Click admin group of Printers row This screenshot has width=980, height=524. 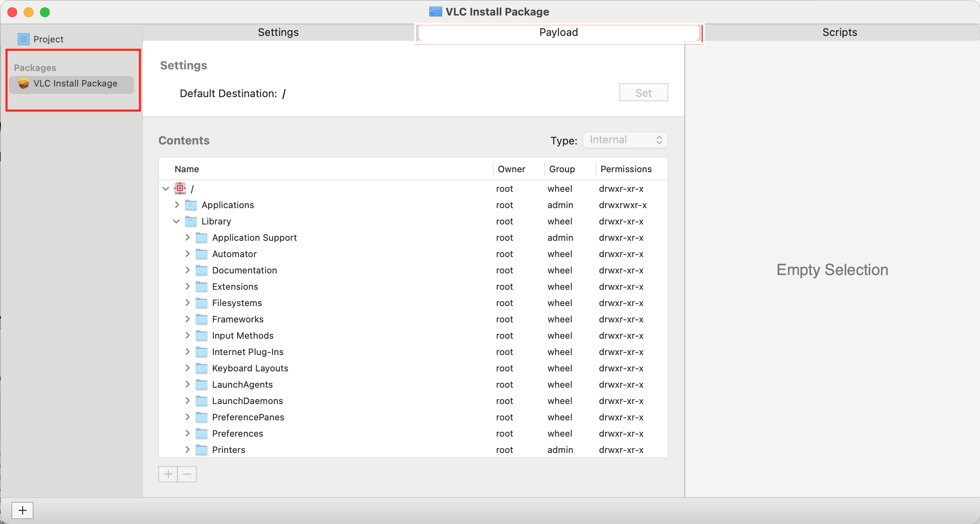click(x=560, y=450)
